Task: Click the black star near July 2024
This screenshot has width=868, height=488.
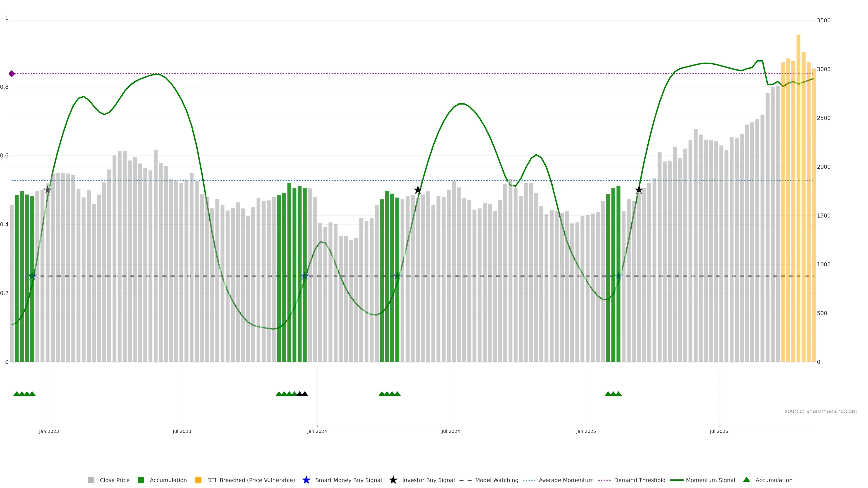Action: click(418, 190)
